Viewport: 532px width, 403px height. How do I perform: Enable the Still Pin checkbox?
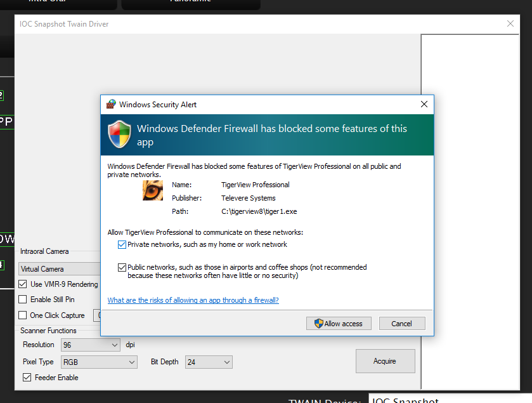(23, 300)
